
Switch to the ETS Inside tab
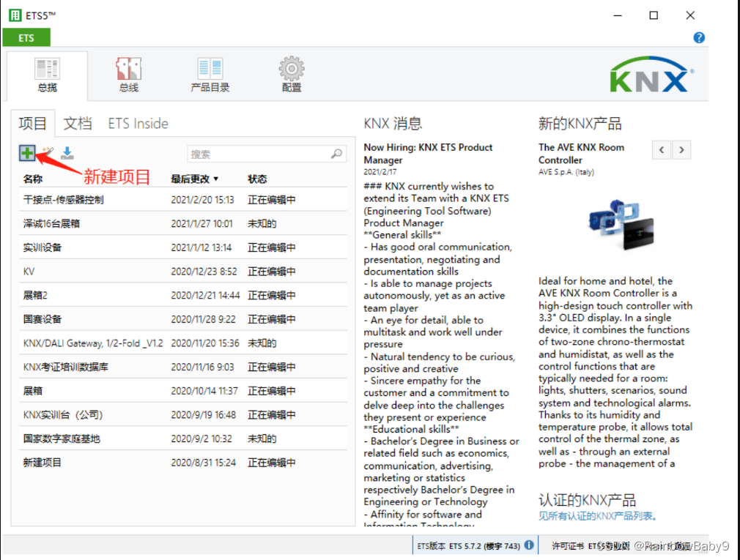[138, 123]
